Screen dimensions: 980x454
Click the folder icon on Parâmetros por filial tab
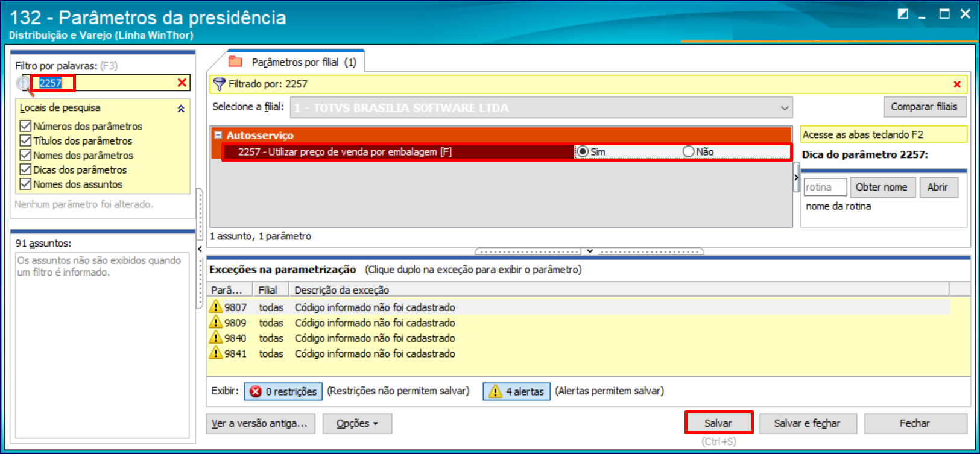point(235,61)
